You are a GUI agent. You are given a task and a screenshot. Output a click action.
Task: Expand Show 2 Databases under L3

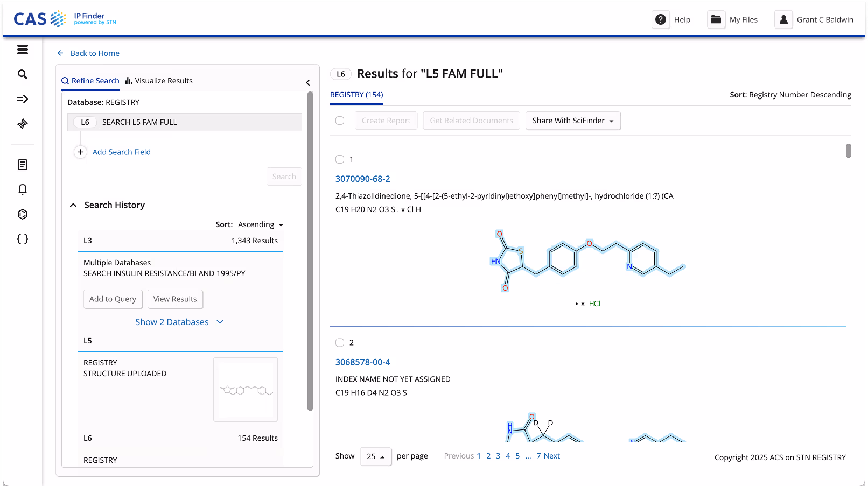click(180, 322)
